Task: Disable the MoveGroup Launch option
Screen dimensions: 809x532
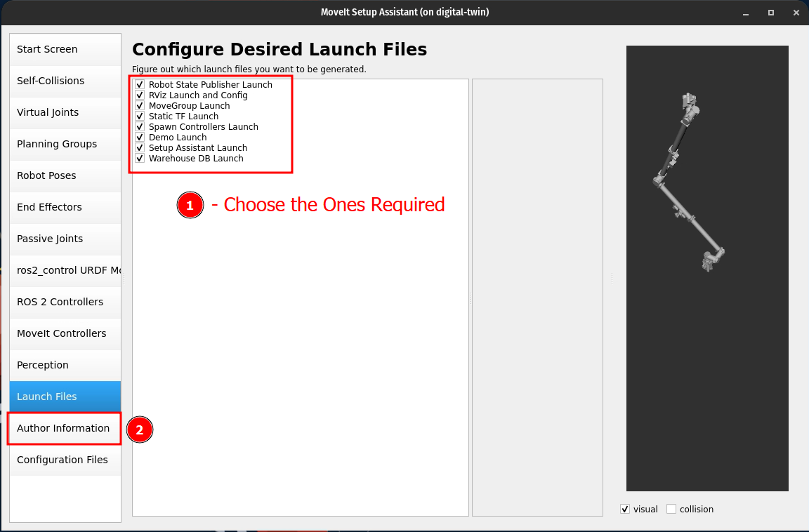Action: [x=140, y=106]
